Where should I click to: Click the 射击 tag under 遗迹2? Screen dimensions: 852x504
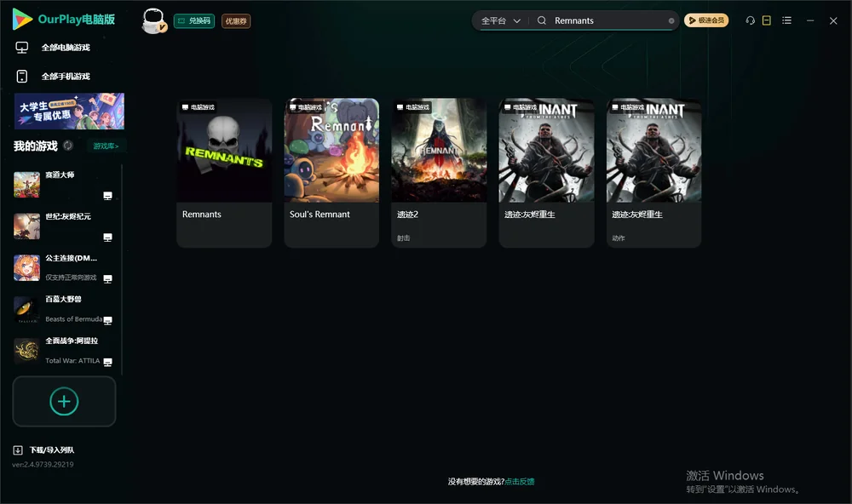coord(404,238)
